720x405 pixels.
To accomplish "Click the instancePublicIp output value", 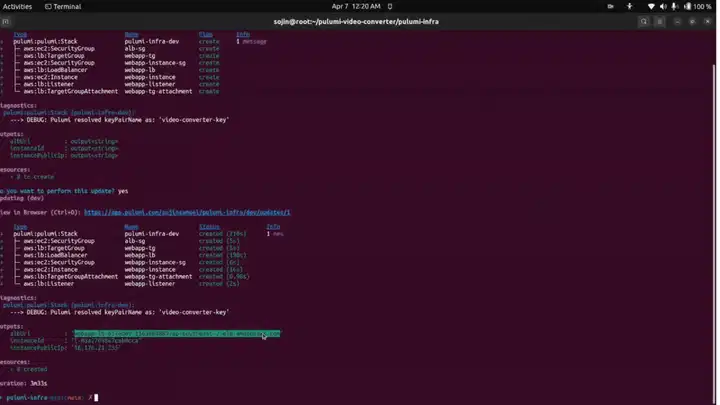I will coord(96,348).
